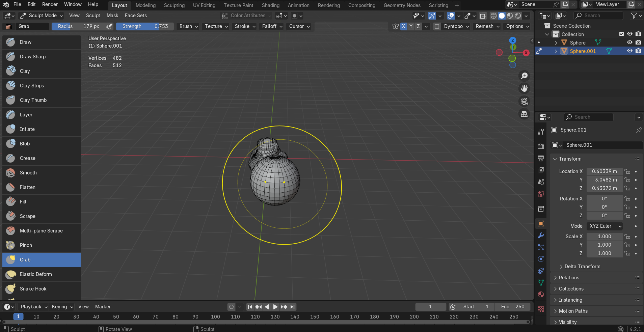
Task: Switch to the Sculpting workspace tab
Action: pyautogui.click(x=174, y=5)
